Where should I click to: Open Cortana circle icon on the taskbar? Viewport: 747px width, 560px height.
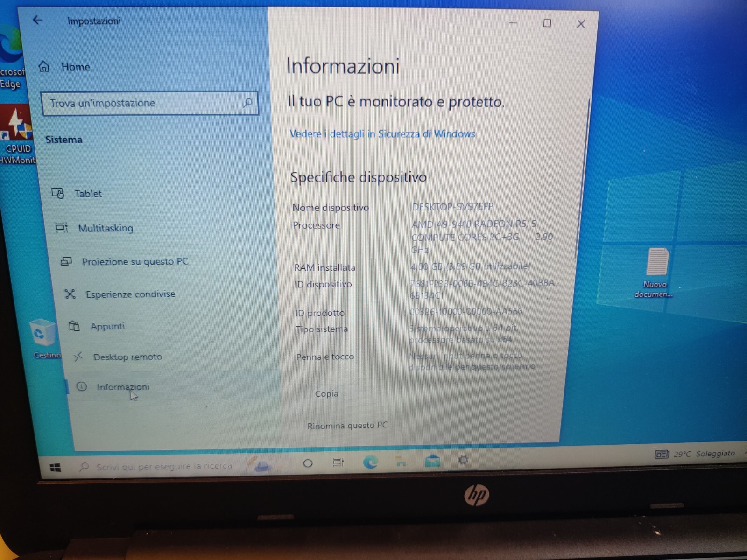click(x=308, y=463)
